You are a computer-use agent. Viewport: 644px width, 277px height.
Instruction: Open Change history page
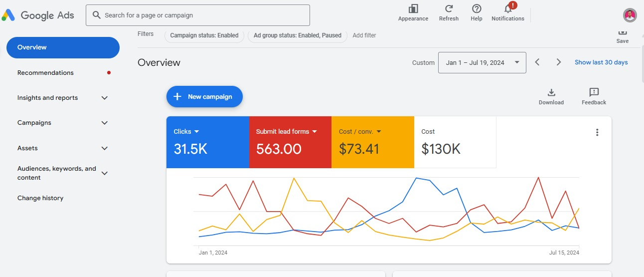(40, 198)
